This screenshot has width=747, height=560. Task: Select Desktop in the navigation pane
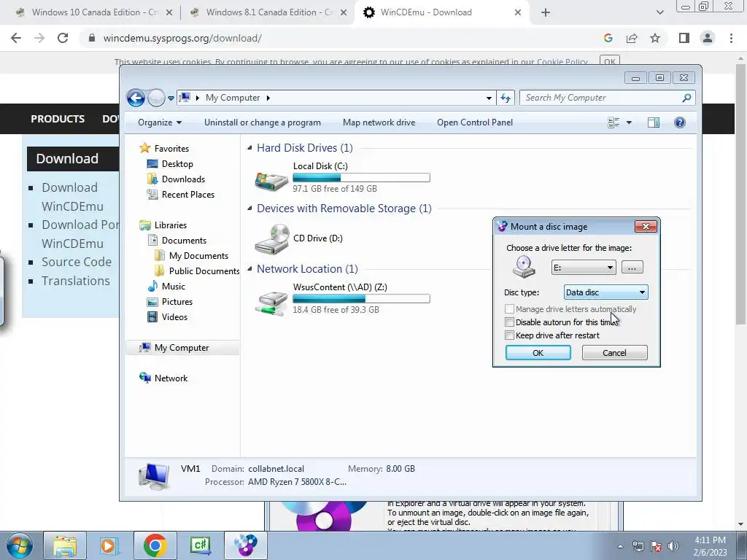click(x=170, y=164)
